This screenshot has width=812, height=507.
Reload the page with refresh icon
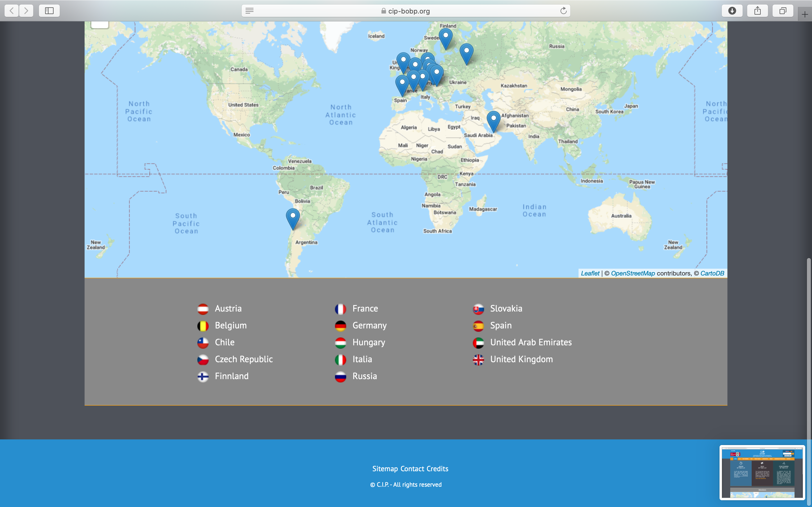[x=563, y=11]
